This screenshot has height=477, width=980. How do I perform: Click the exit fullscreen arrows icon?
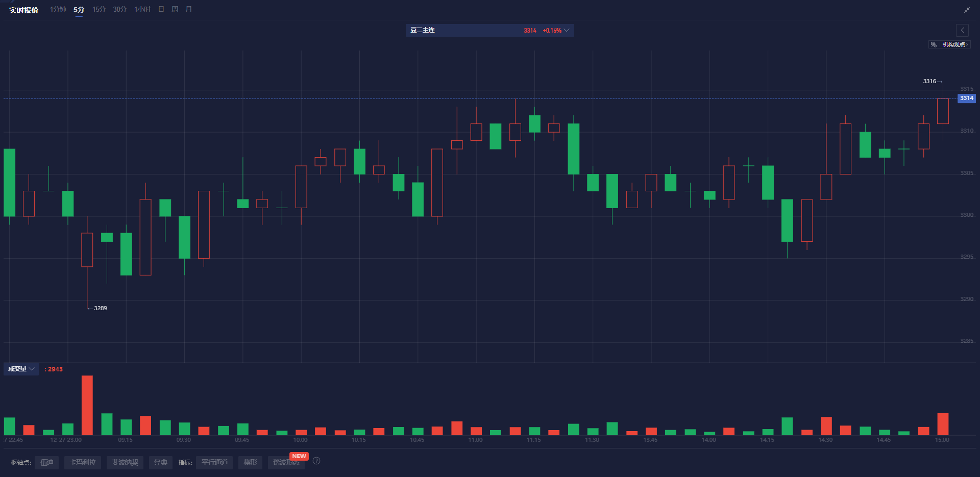tap(967, 10)
